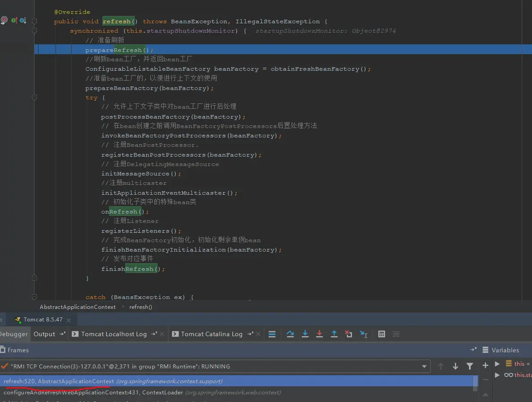
Task: Click the previous frame up arrow
Action: pos(441,366)
